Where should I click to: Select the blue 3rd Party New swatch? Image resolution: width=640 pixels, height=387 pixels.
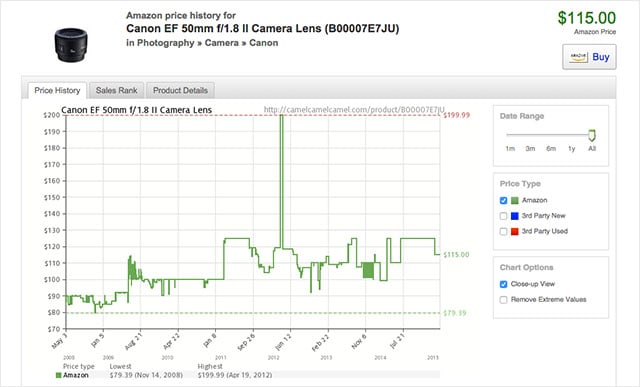tap(514, 216)
